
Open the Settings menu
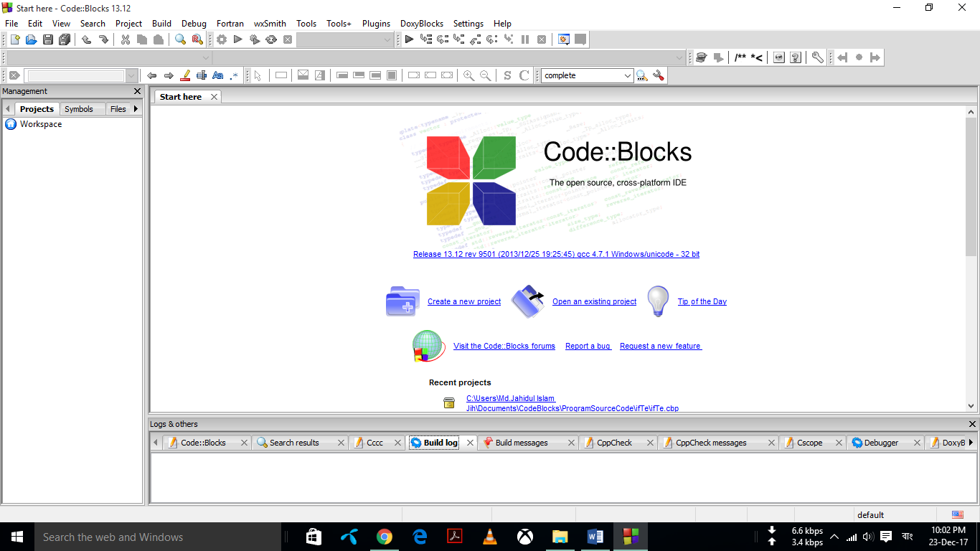coord(468,24)
